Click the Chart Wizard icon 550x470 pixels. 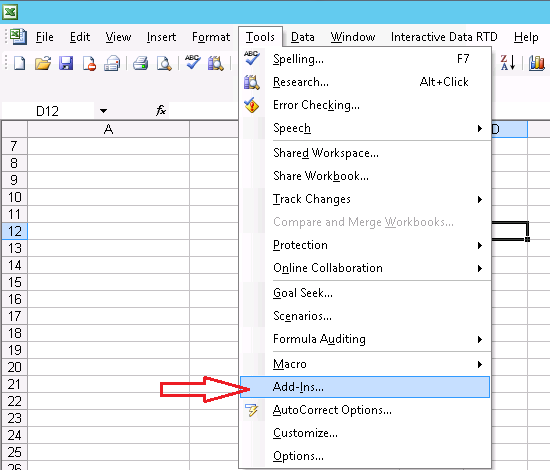[x=537, y=63]
